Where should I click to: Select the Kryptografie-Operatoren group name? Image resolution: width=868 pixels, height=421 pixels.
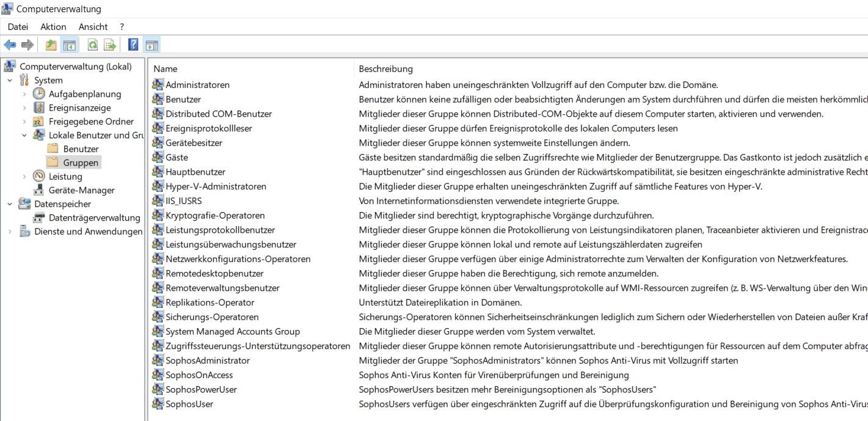click(216, 215)
